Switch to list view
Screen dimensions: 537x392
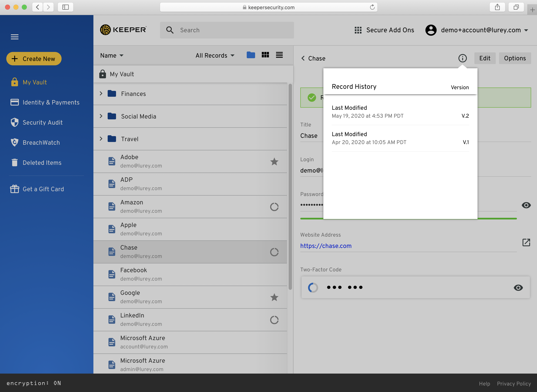(x=279, y=55)
